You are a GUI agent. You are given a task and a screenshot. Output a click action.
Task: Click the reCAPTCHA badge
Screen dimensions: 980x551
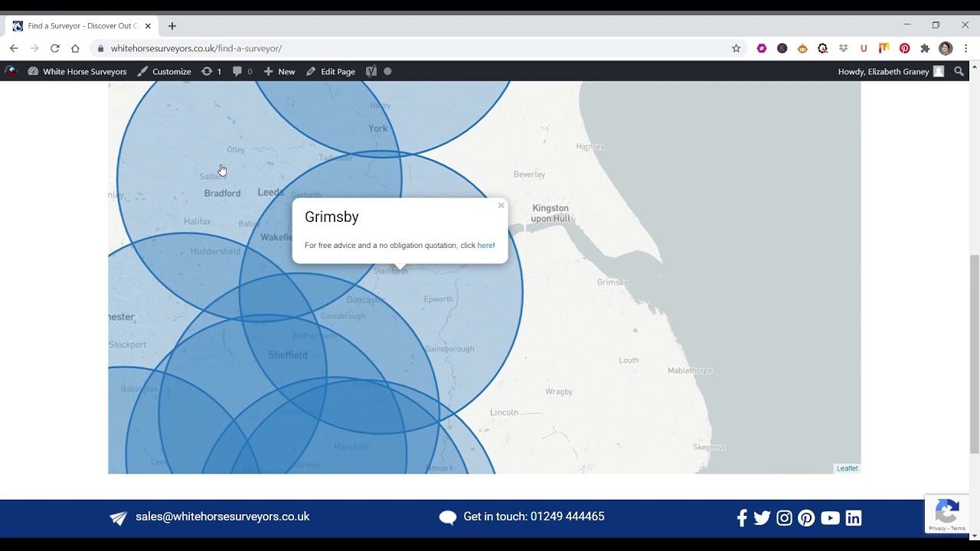947,514
